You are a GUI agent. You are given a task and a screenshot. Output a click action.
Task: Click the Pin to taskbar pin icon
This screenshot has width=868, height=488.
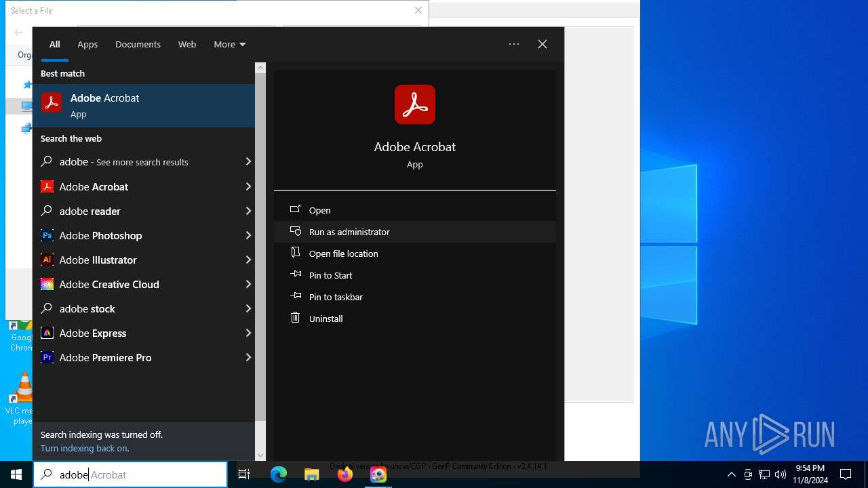coord(296,296)
